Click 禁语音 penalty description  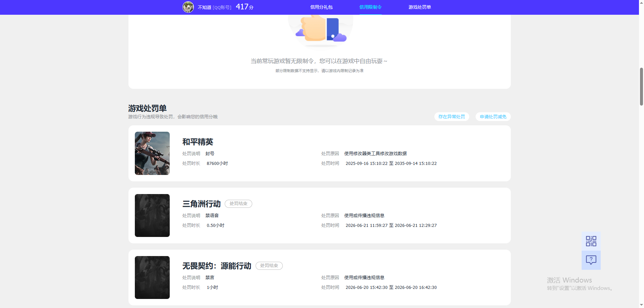(212, 215)
